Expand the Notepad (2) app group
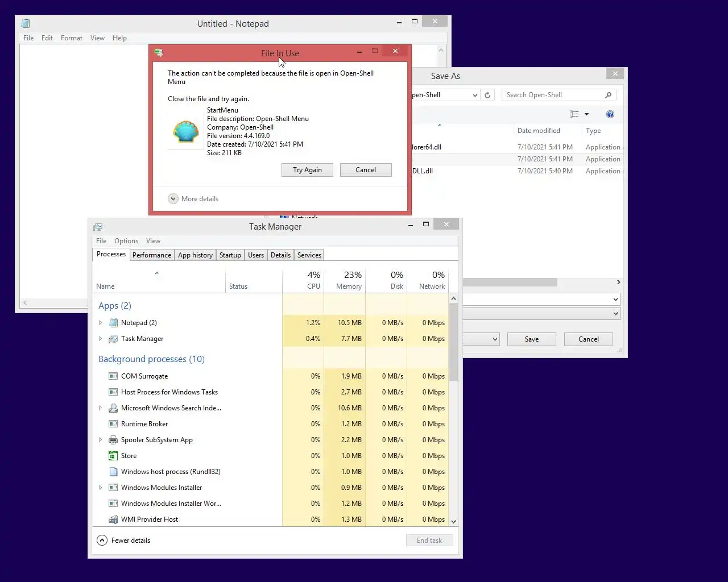The image size is (728, 582). click(x=101, y=322)
